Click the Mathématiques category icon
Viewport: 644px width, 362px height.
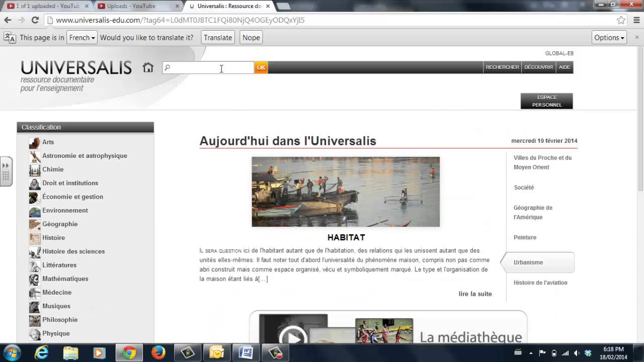(35, 279)
